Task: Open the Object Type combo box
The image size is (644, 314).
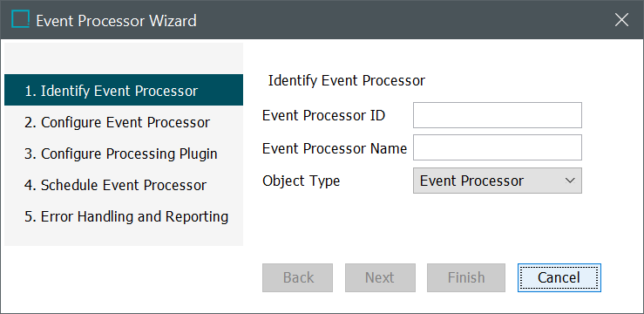Action: point(498,181)
